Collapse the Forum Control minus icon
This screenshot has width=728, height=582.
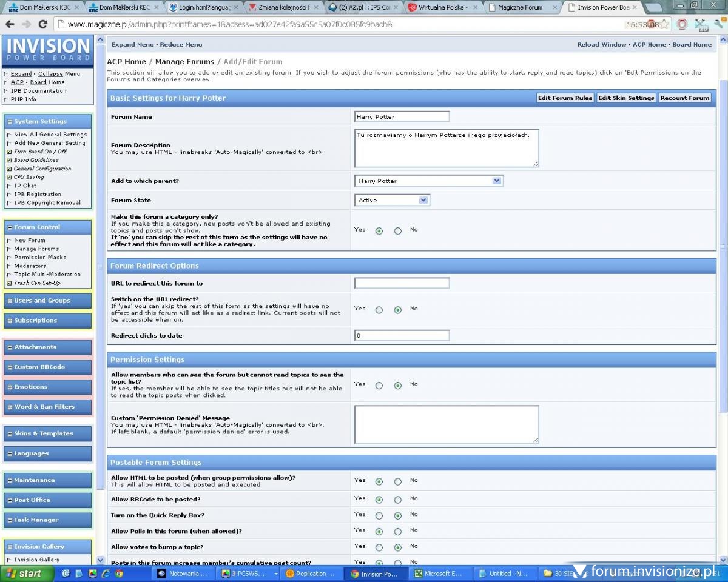[x=10, y=227]
